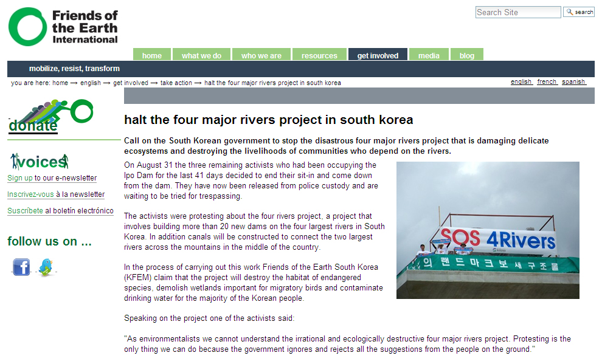
Task: Click the bold paragraph starting 'Call on the South Korean government'
Action: 336,146
